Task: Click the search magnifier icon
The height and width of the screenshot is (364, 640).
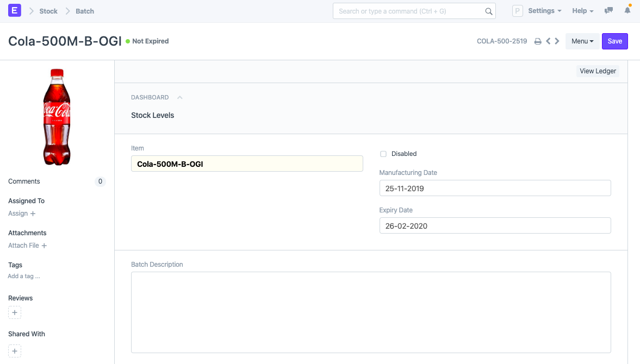Action: pos(488,11)
